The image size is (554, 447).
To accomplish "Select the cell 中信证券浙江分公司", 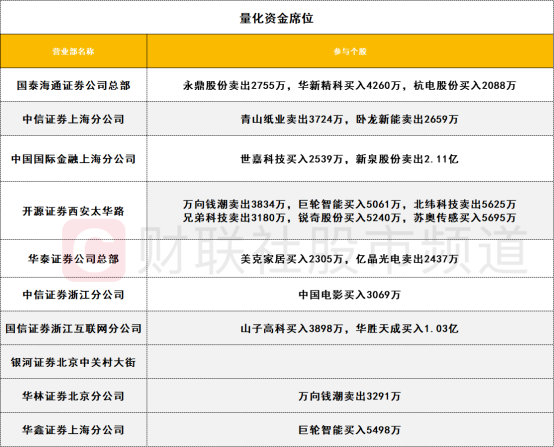I will coord(73,294).
